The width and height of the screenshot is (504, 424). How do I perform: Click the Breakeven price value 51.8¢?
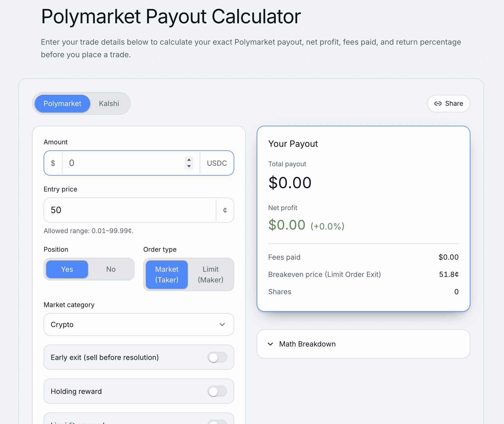click(x=449, y=274)
